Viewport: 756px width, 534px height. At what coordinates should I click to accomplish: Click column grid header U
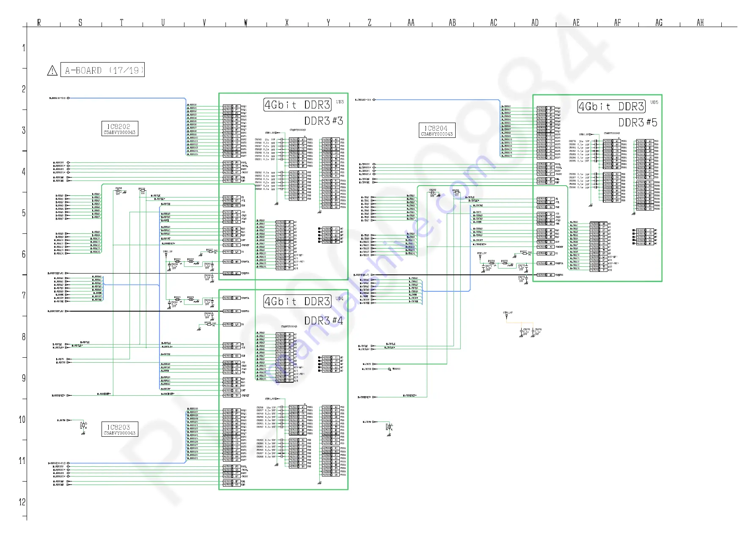click(163, 23)
